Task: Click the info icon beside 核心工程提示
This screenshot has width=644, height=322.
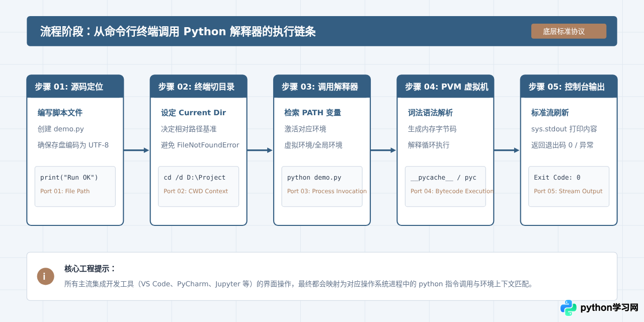Action: (x=45, y=276)
